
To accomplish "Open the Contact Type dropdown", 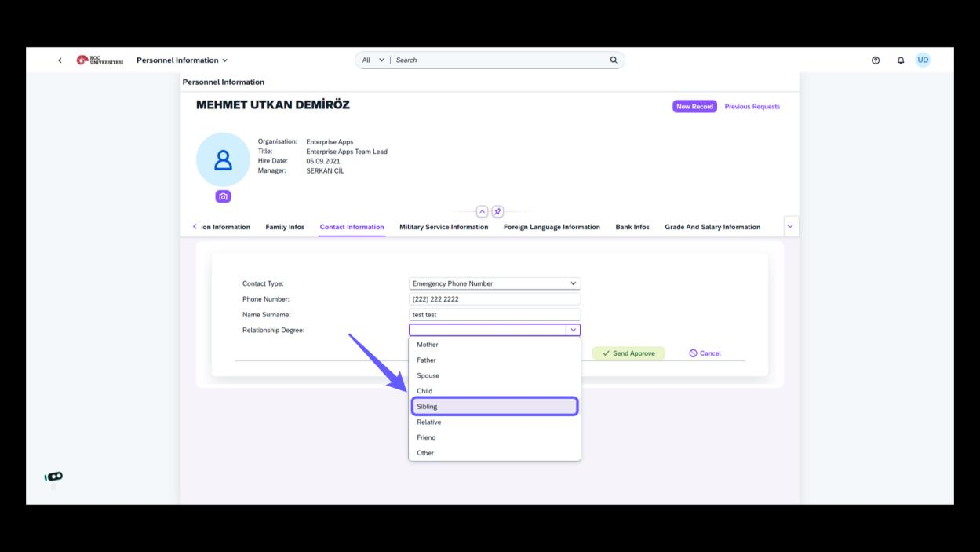I will (x=494, y=283).
